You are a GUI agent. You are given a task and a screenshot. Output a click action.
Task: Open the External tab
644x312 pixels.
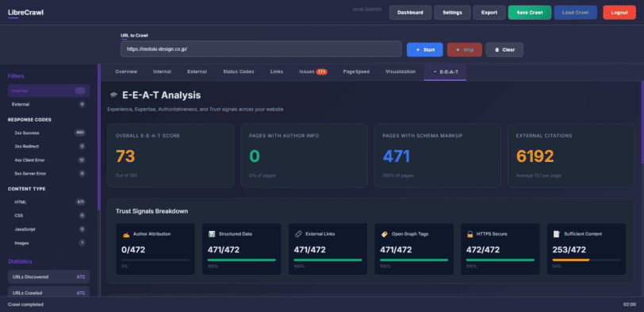click(197, 71)
